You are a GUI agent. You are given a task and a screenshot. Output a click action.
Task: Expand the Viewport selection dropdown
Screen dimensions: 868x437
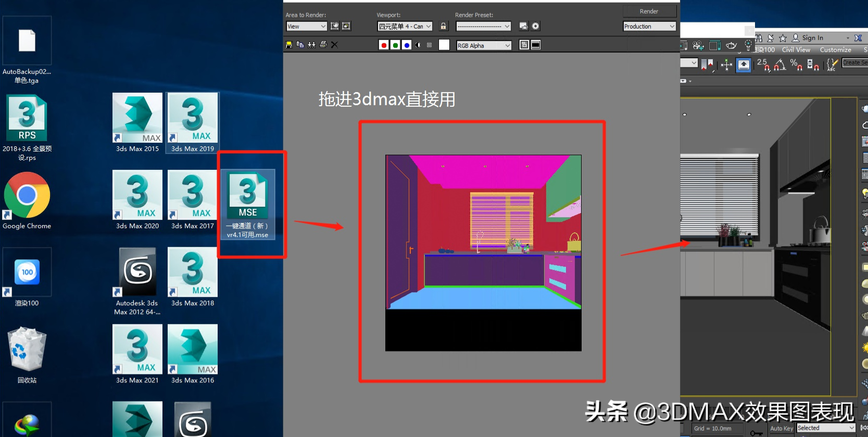[405, 26]
